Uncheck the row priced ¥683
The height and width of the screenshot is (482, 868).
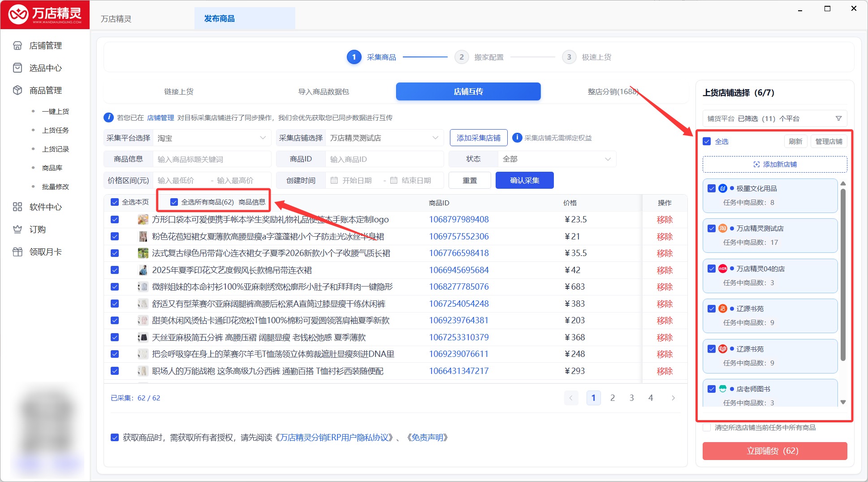coord(115,287)
